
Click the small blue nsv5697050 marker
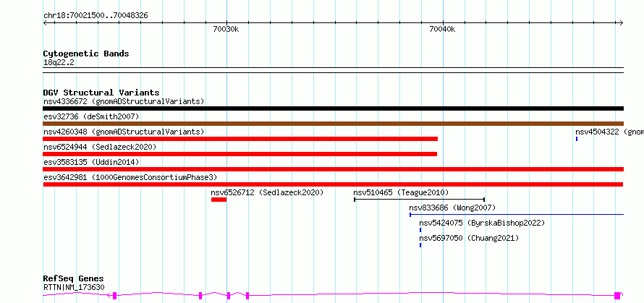(x=420, y=245)
